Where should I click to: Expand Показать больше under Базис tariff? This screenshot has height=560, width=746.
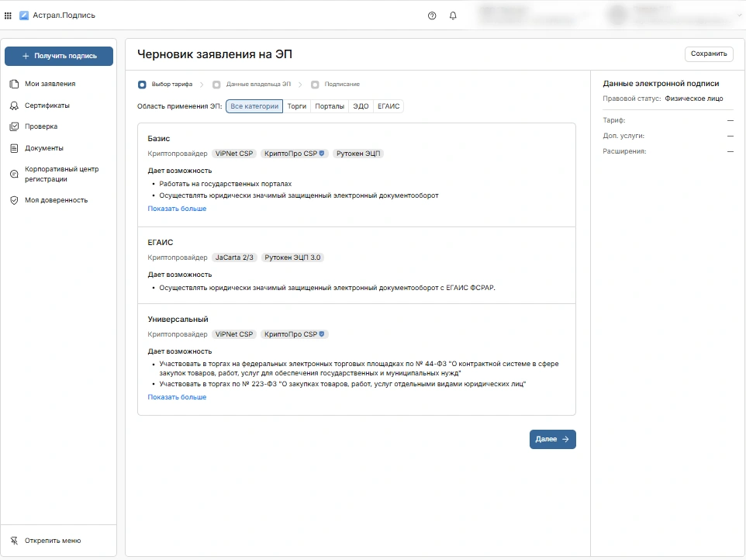click(x=177, y=209)
